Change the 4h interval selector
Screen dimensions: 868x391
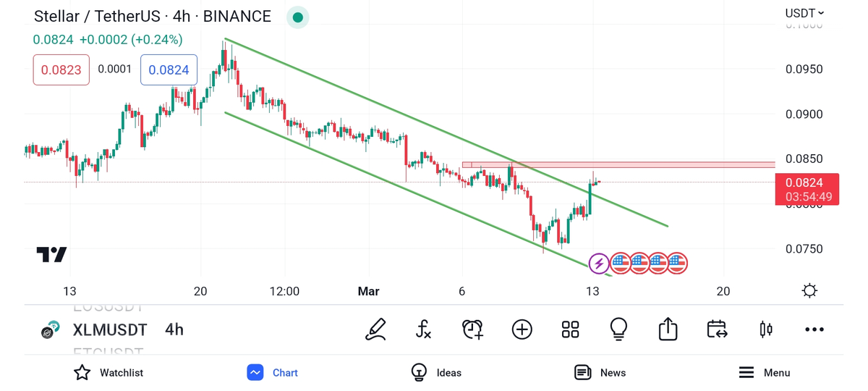coord(174,330)
